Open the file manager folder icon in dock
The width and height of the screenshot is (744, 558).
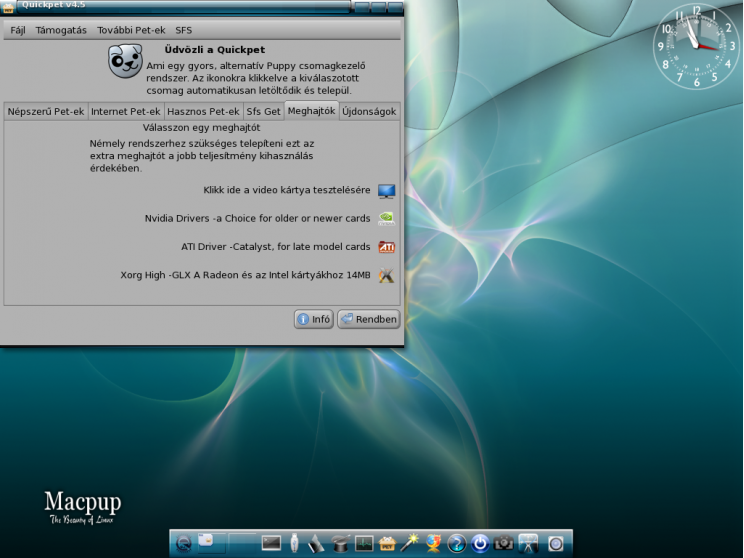click(206, 540)
